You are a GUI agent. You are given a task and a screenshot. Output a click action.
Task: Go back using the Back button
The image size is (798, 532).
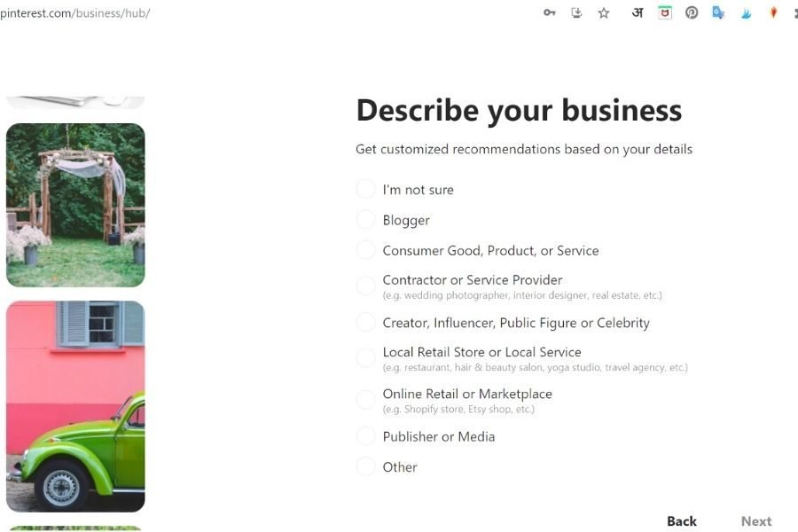(682, 521)
